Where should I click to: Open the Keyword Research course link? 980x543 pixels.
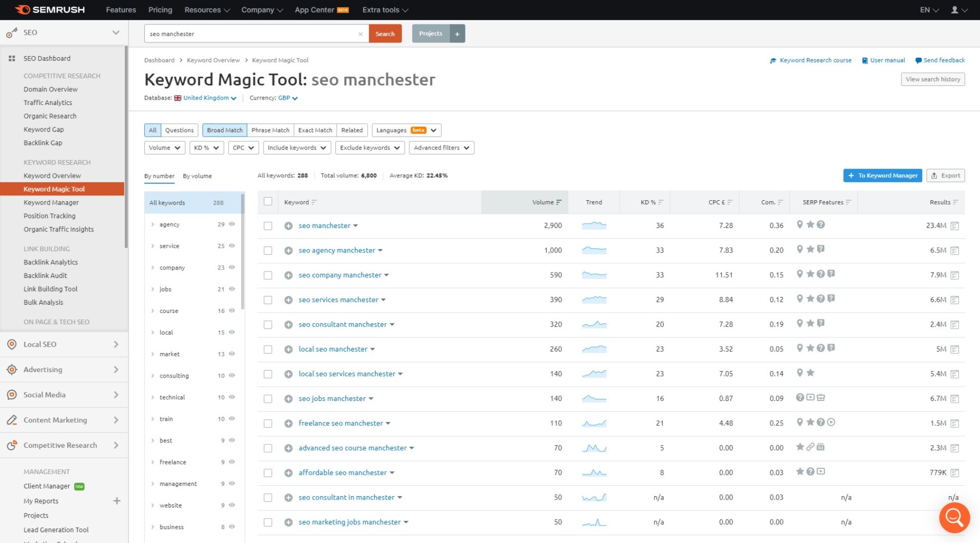(811, 60)
